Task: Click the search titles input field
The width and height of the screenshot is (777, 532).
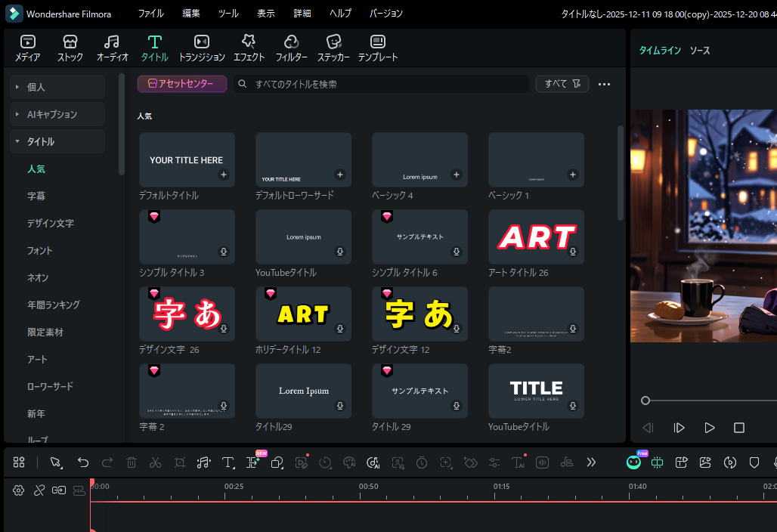Action: coord(381,84)
